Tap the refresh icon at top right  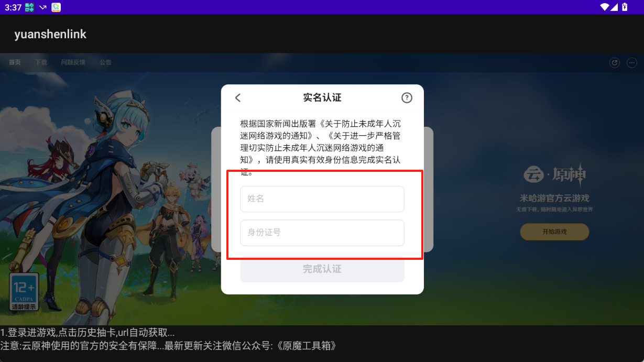(x=615, y=63)
